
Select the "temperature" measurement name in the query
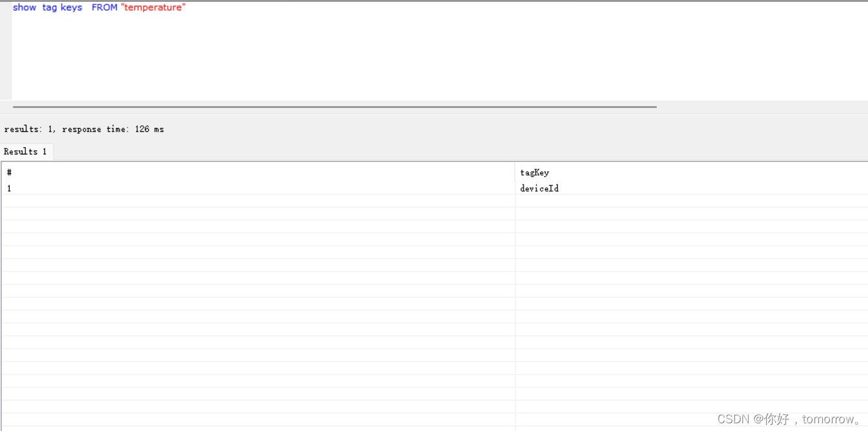tap(154, 7)
